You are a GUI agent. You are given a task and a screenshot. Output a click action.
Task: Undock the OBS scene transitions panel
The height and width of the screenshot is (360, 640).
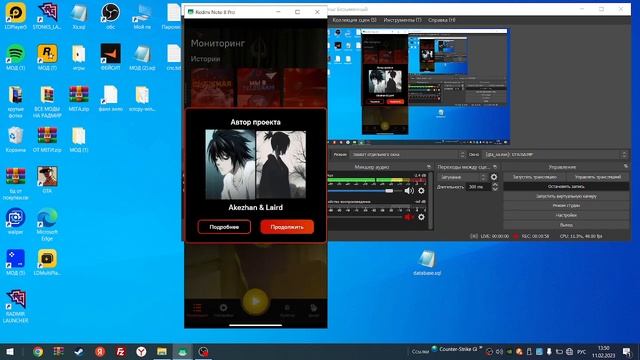(495, 167)
